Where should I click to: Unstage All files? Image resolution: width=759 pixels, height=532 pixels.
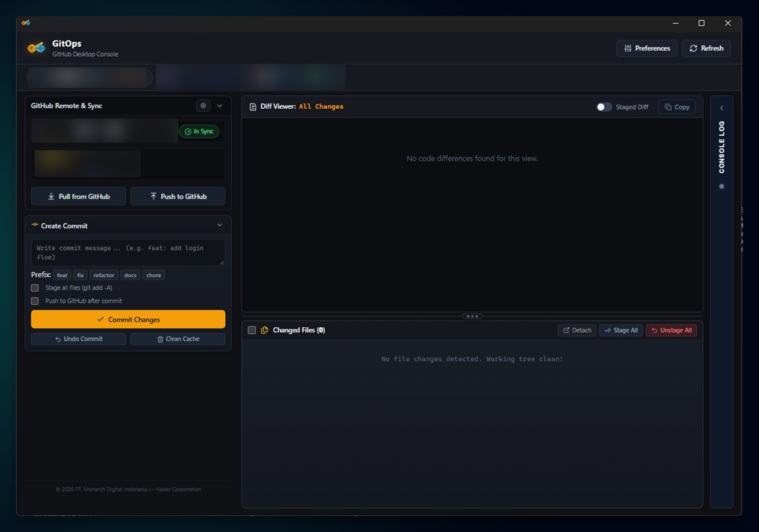pos(671,330)
